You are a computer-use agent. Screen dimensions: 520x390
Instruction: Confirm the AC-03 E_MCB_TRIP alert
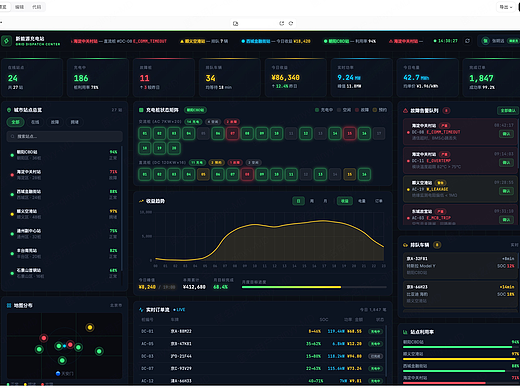(x=506, y=219)
